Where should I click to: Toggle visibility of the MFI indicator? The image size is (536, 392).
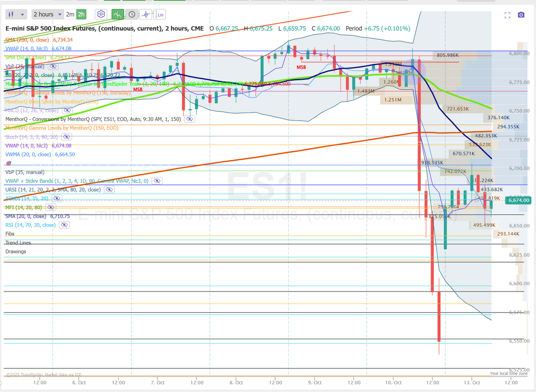tap(49, 207)
